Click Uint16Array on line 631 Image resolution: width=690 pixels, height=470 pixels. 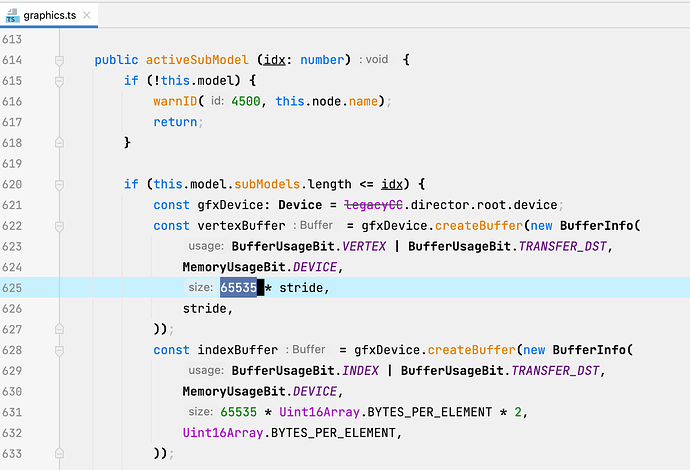319,412
